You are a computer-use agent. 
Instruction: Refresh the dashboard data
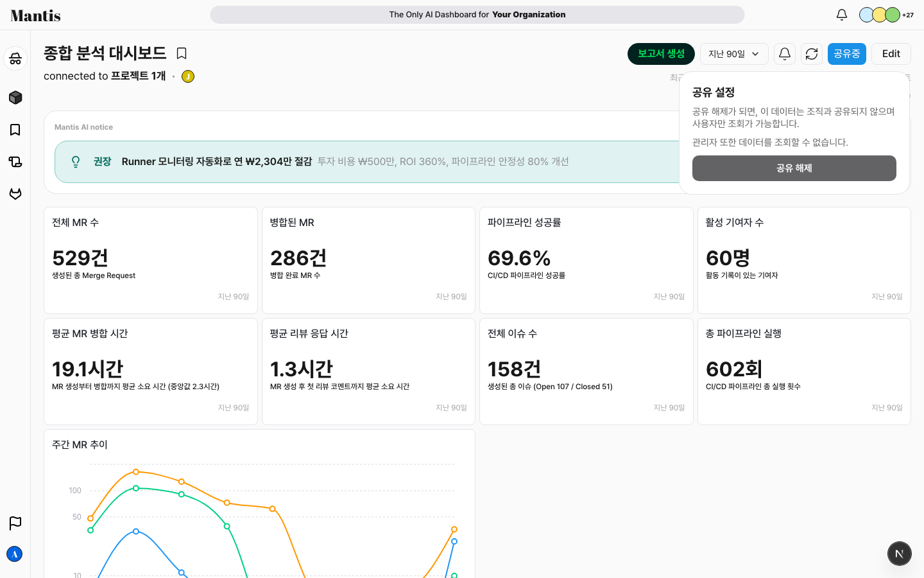[812, 54]
